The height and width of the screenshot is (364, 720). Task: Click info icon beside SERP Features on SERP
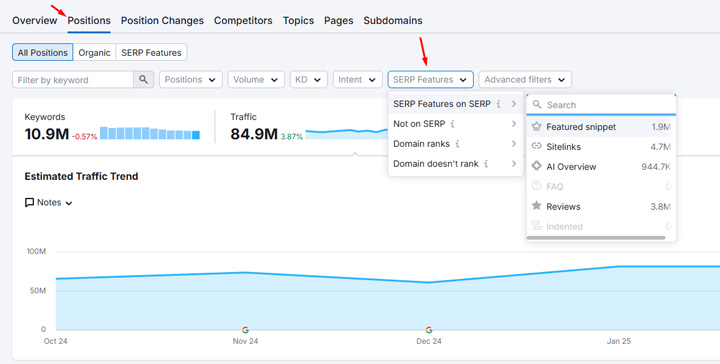pos(499,104)
